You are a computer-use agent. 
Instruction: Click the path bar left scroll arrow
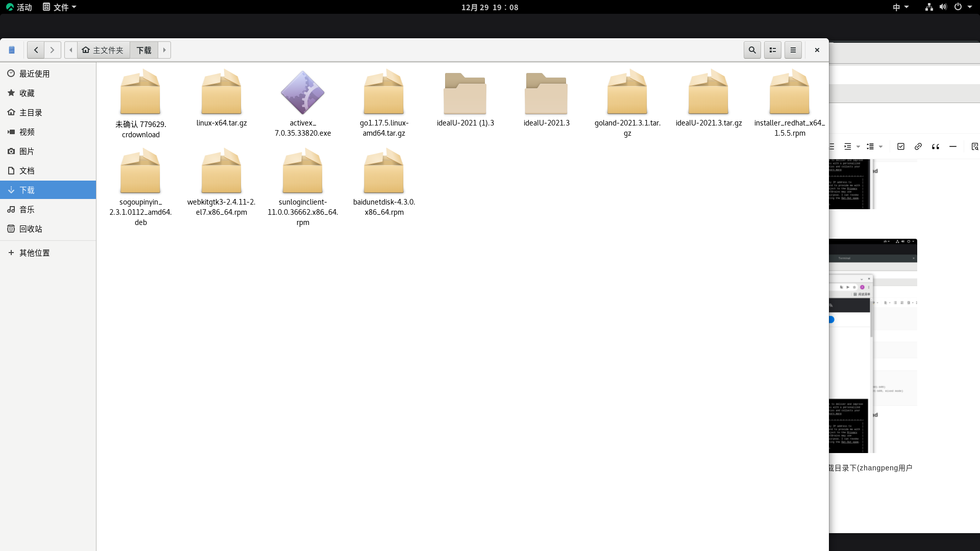71,50
